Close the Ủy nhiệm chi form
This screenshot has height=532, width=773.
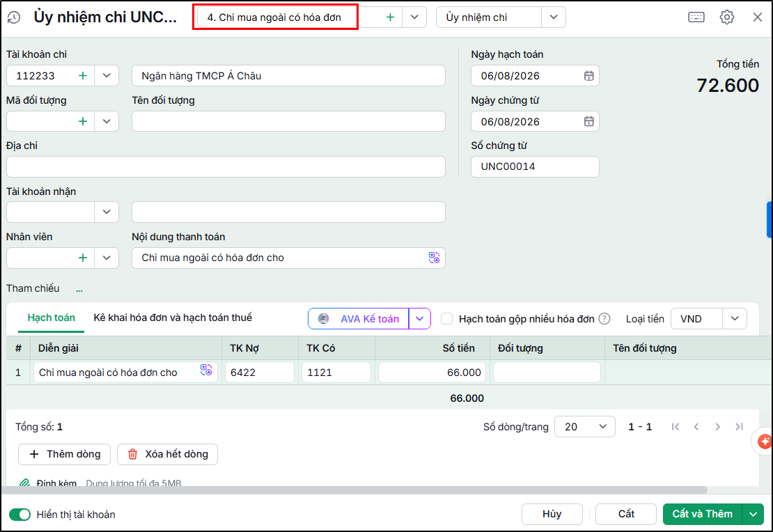[758, 17]
